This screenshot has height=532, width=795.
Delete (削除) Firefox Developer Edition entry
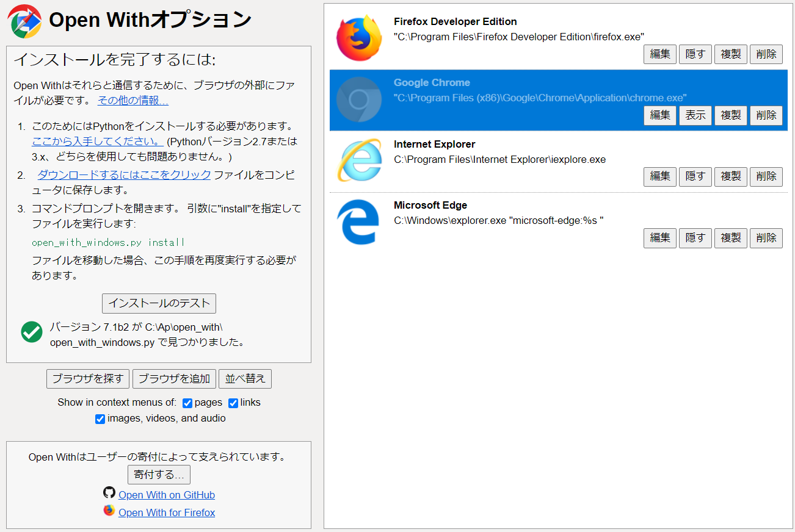click(766, 54)
